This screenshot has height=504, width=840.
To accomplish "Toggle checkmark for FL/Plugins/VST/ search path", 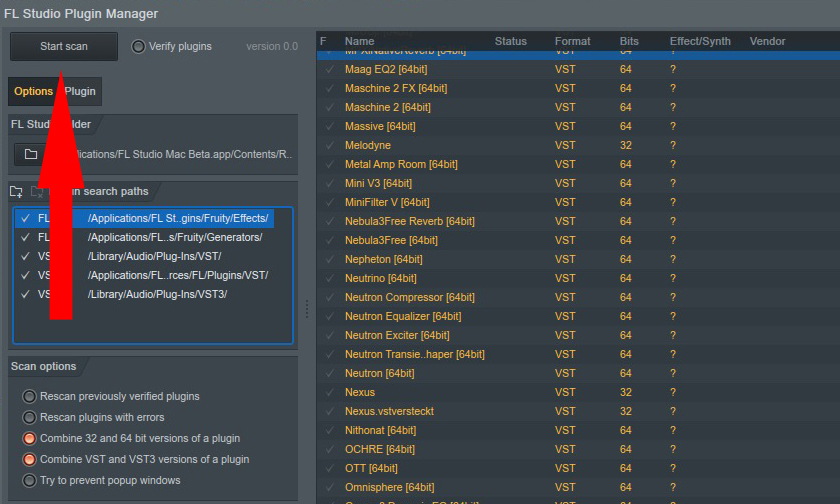I will pos(25,275).
